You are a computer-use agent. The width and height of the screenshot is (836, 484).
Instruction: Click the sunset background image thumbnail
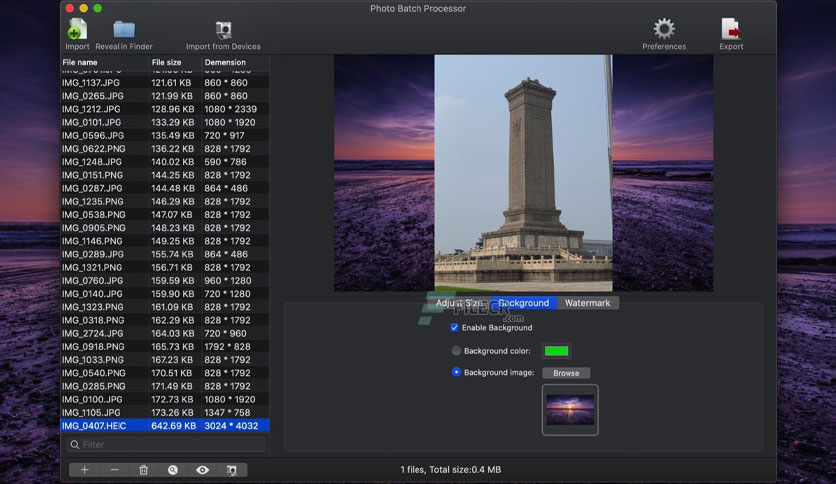[570, 410]
